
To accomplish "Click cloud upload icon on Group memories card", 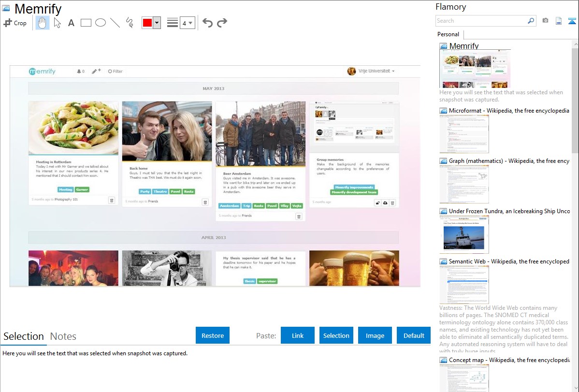I will 385,203.
